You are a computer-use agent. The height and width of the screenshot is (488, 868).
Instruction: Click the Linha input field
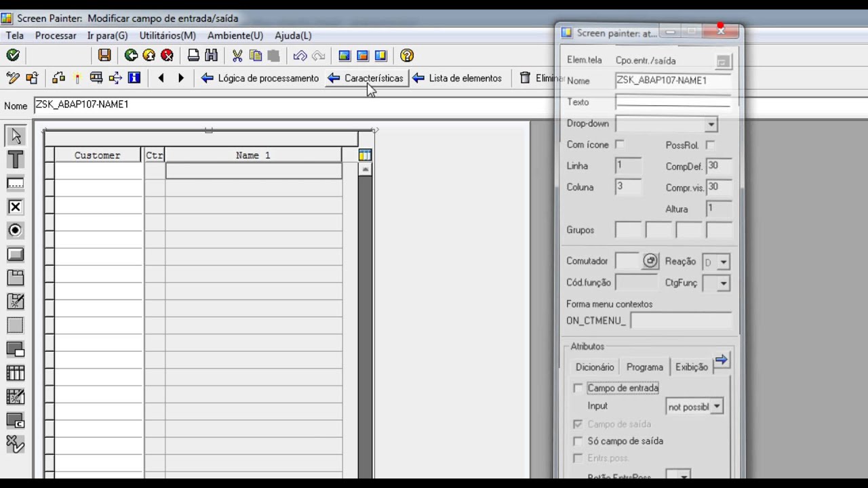628,166
